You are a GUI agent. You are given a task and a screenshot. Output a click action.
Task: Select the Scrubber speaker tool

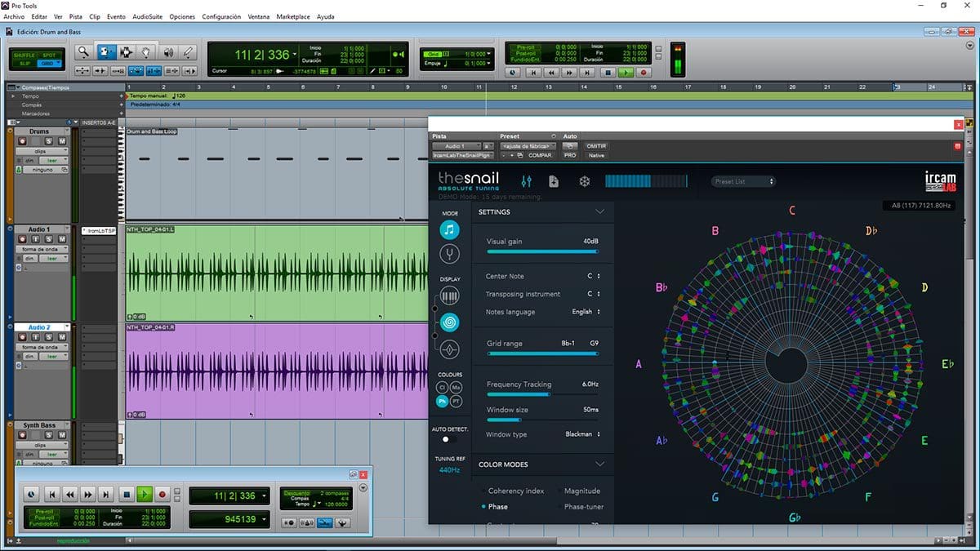[x=168, y=52]
